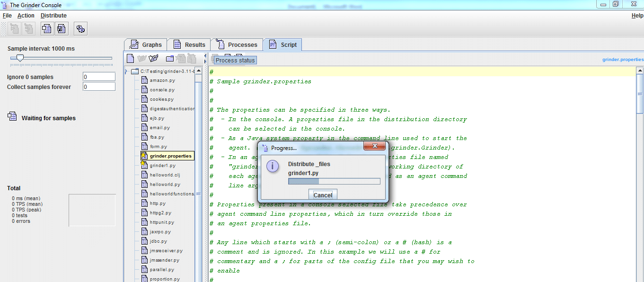The image size is (644, 282).
Task: Click the second document icon in the top toolbar
Action: 62,29
